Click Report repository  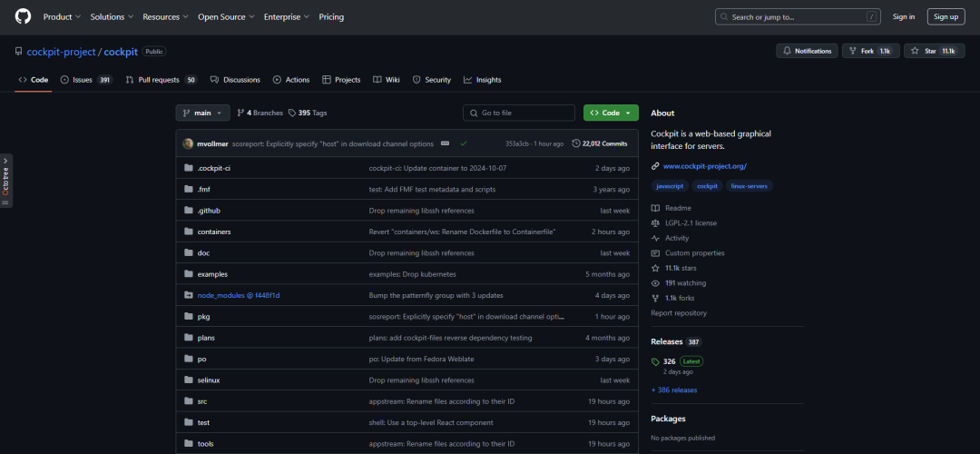pyautogui.click(x=679, y=312)
